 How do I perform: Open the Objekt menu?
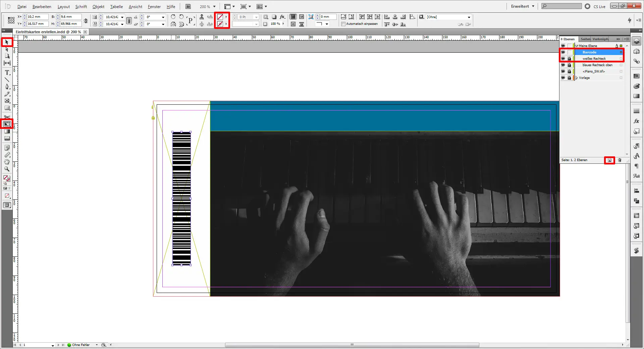click(98, 6)
